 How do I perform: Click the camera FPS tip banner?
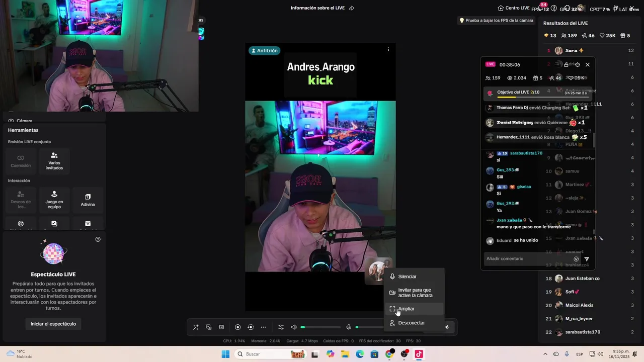pos(496,21)
